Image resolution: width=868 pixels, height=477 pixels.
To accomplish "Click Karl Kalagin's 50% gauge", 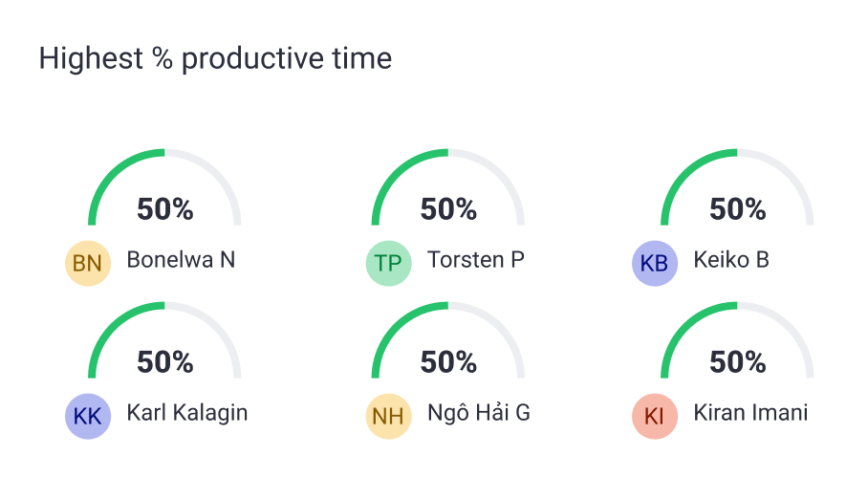I will (164, 340).
